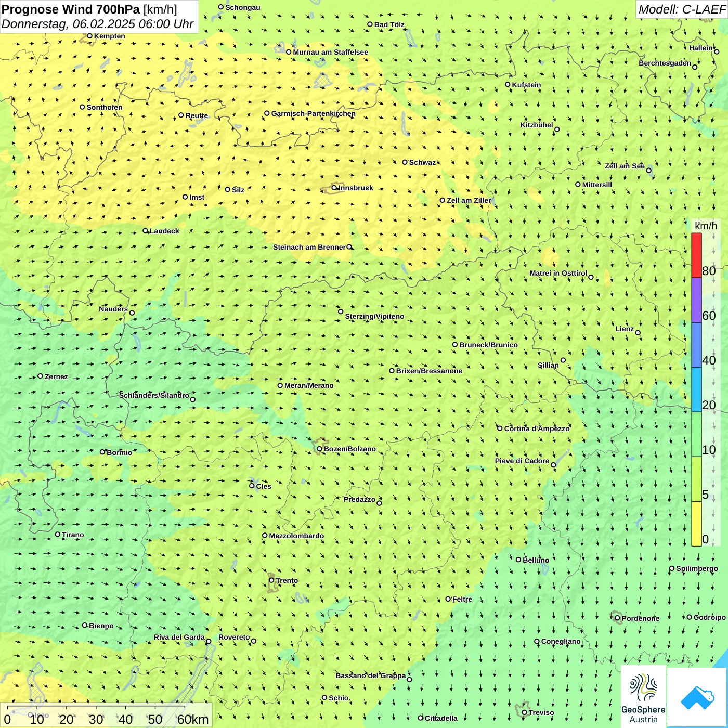Screen dimensions: 728x728
Task: Click the Bruneck/Brunico label
Action: coord(489,345)
